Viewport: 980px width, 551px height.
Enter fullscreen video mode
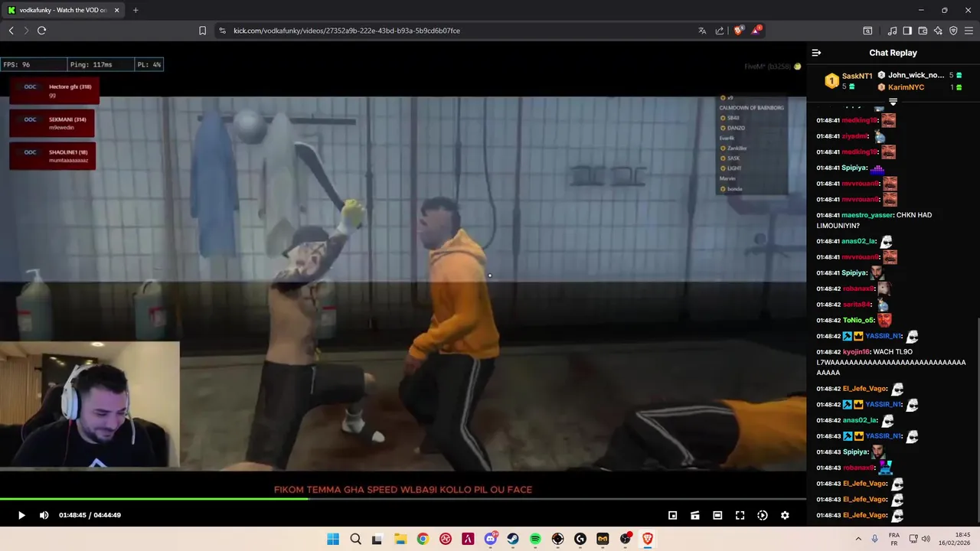click(740, 515)
